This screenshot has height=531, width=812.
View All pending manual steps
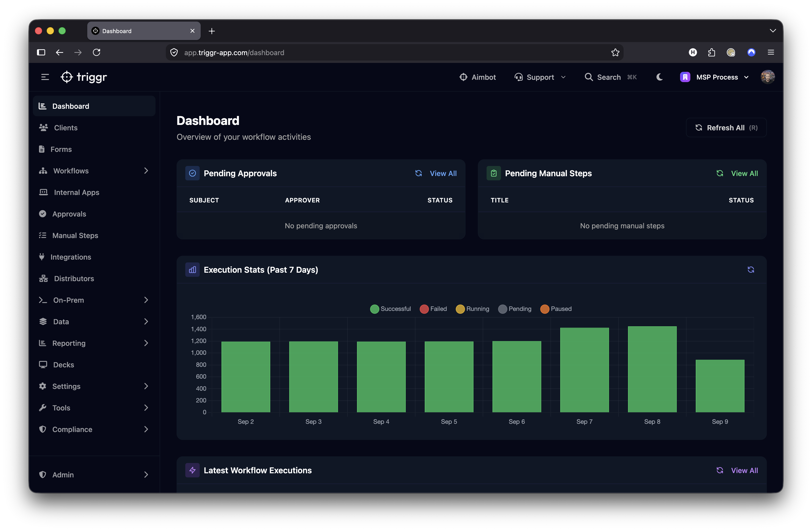tap(744, 173)
